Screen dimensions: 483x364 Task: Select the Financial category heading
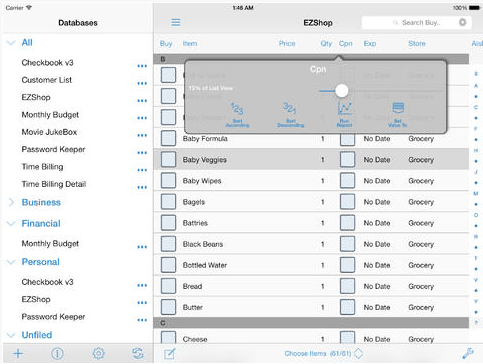[41, 223]
